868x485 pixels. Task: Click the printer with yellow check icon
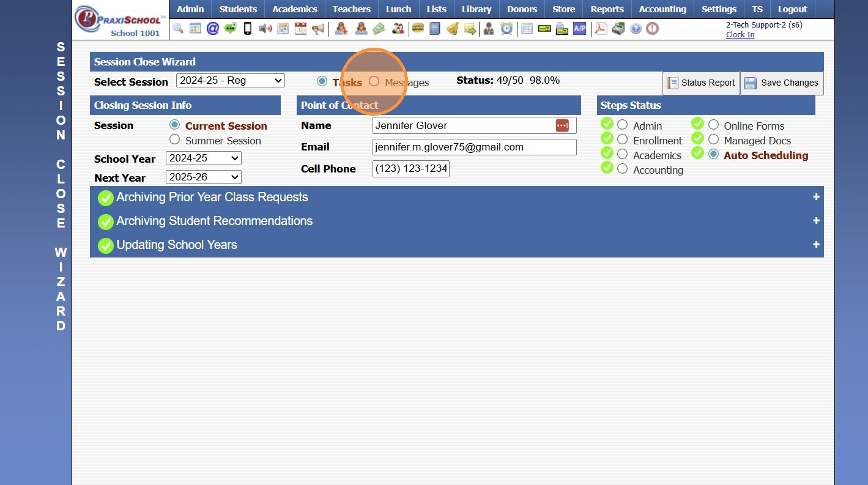coord(562,29)
